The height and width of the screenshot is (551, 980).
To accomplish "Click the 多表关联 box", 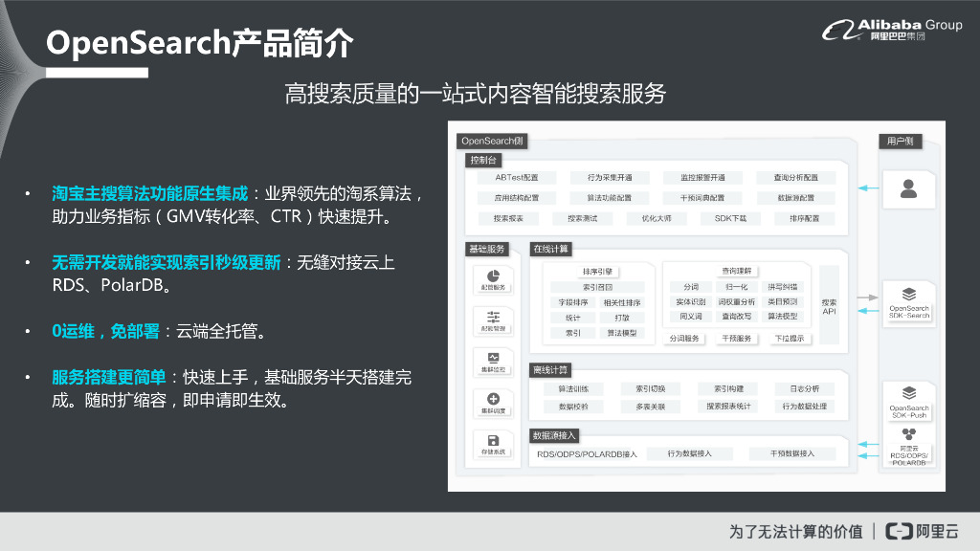I will pyautogui.click(x=651, y=407).
